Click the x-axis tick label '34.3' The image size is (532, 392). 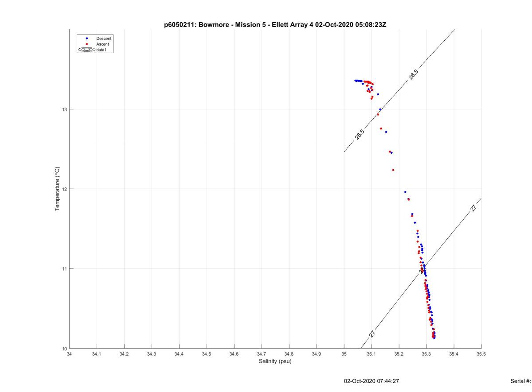point(152,354)
